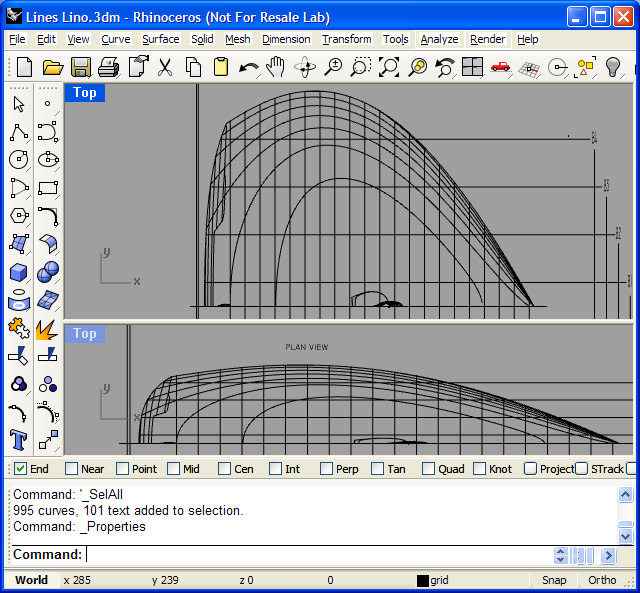Select the Box solid tool
The width and height of the screenshot is (640, 593).
19,272
